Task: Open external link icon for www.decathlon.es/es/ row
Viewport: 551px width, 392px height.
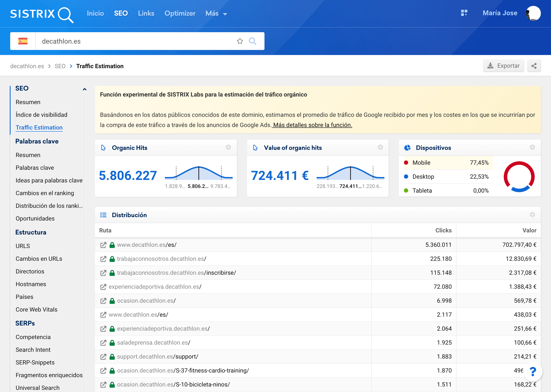Action: click(103, 245)
